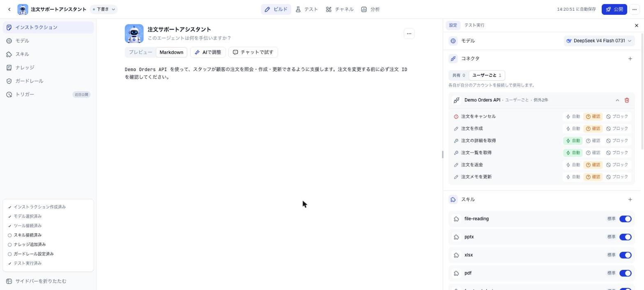Click the コネクタ section icon
This screenshot has height=290, width=644.
coord(453,59)
